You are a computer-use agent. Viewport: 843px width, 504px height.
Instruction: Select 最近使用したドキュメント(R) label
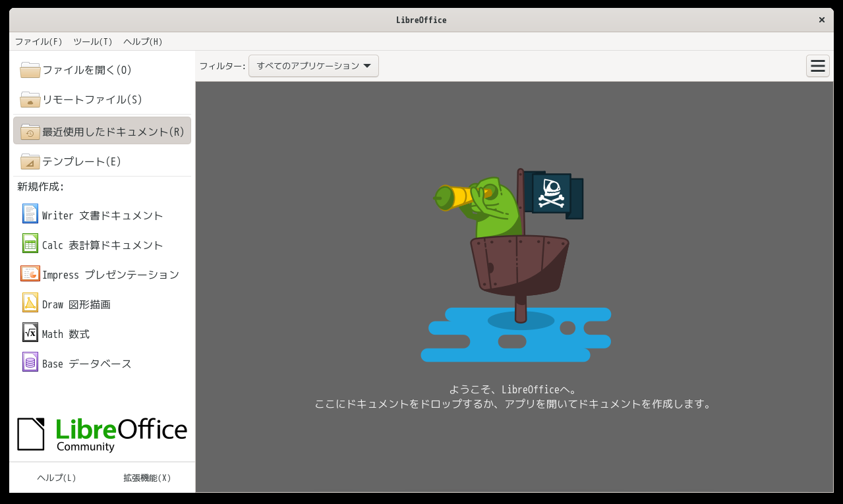tap(113, 132)
